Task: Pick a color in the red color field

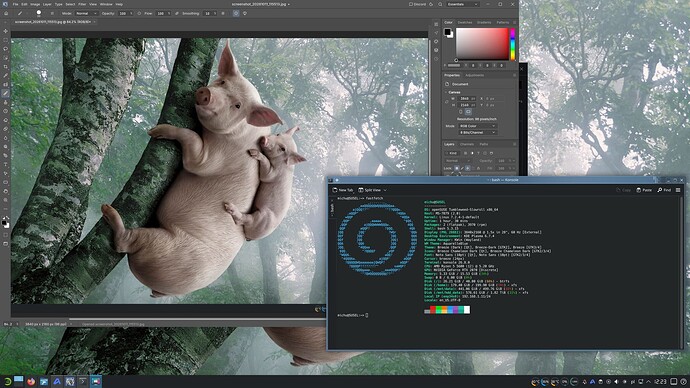Action: point(482,44)
